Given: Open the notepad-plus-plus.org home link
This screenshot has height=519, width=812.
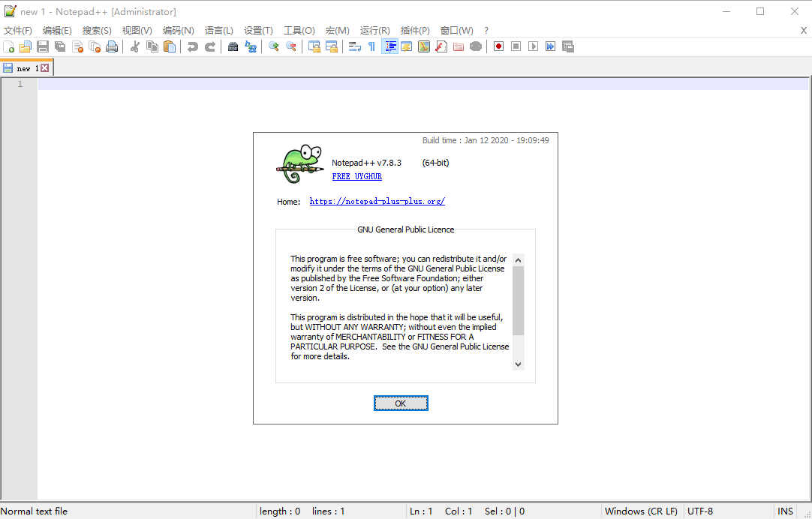Looking at the screenshot, I should coord(377,201).
